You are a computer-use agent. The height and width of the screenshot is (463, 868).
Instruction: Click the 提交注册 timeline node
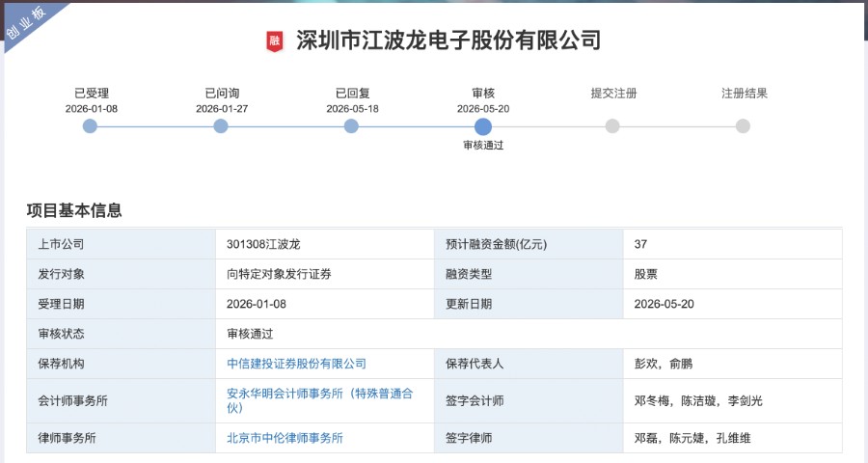612,126
